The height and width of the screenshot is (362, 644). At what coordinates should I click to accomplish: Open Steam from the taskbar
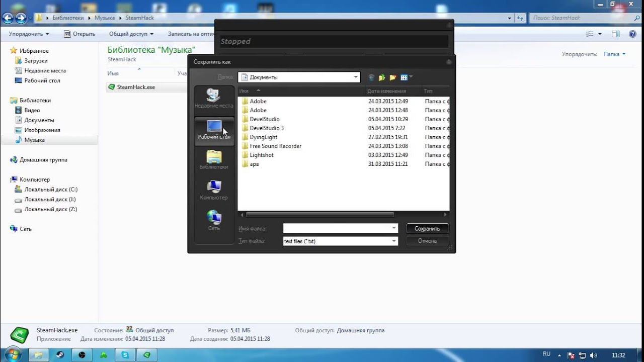[60, 355]
